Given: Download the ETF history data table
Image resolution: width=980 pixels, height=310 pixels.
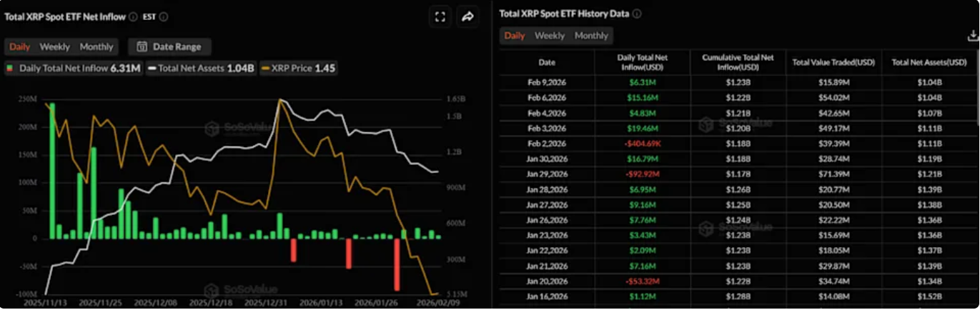Looking at the screenshot, I should [x=973, y=35].
